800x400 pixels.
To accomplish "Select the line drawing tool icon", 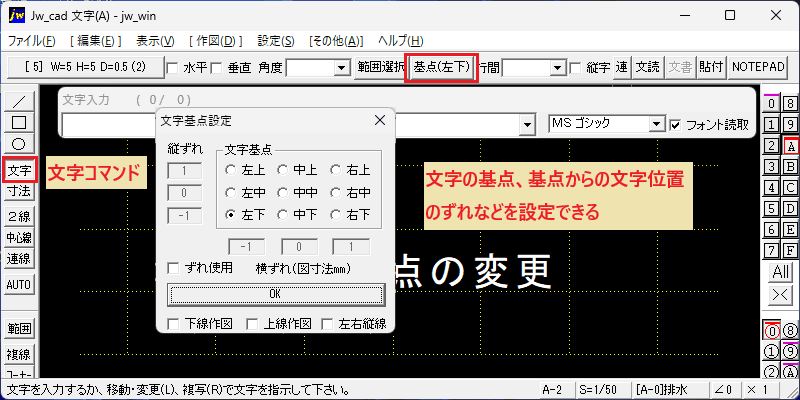I will click(19, 101).
